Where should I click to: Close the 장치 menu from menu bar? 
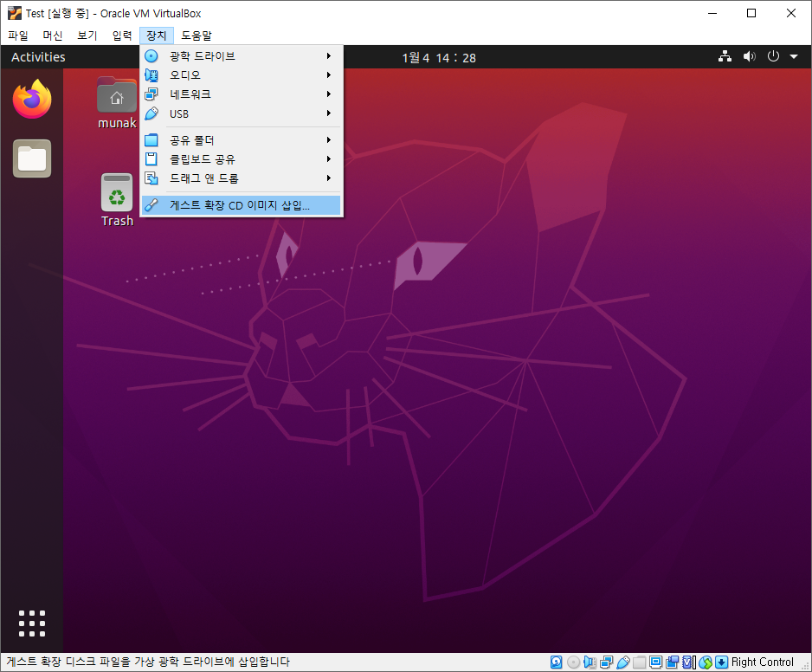pos(157,36)
